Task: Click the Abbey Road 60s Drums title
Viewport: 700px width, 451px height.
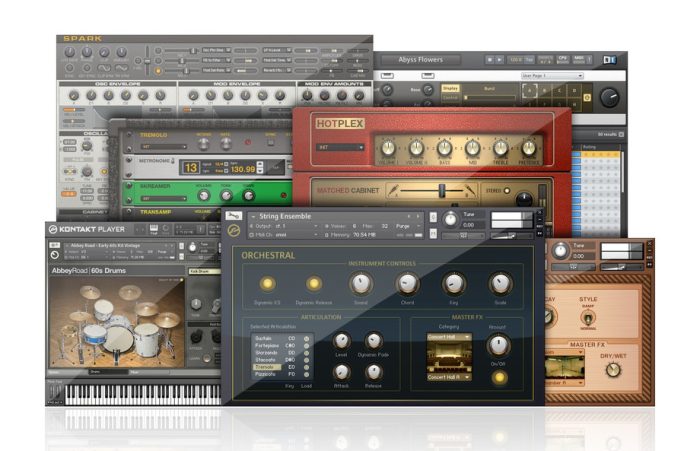Action: point(89,271)
